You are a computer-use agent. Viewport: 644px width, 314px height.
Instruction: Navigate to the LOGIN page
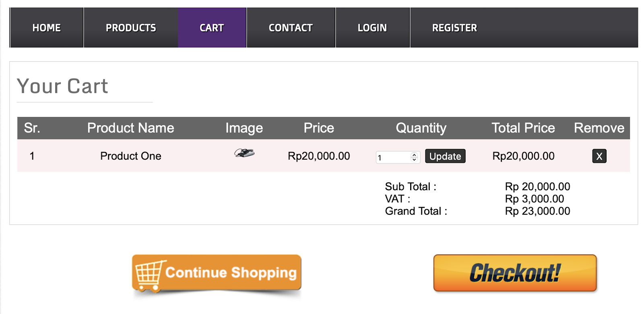click(x=372, y=28)
